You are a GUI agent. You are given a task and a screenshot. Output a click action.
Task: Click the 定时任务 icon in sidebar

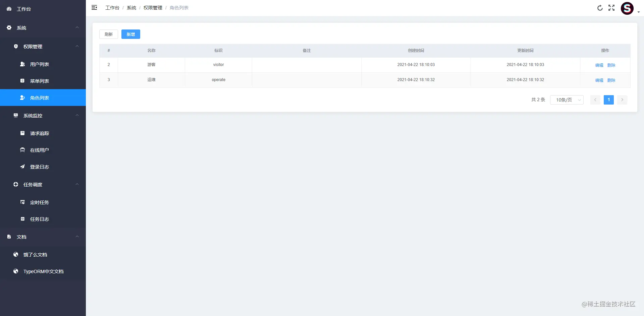(22, 202)
